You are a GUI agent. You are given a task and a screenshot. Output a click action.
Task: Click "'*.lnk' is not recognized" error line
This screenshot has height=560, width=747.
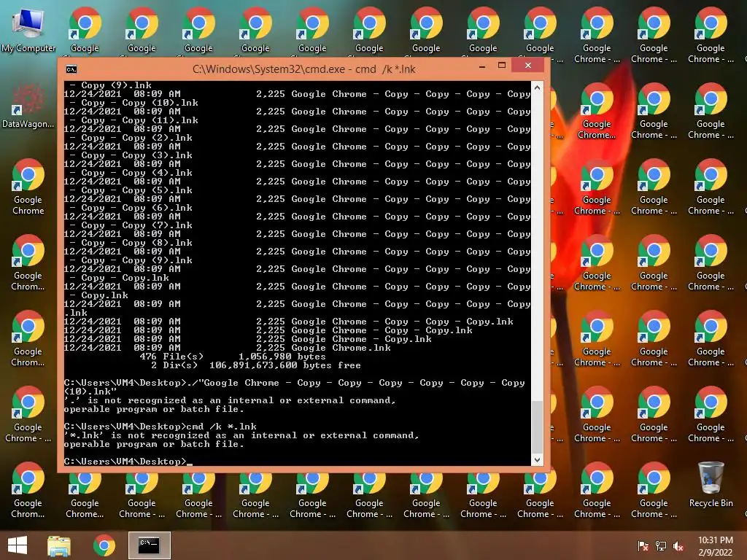(x=241, y=436)
